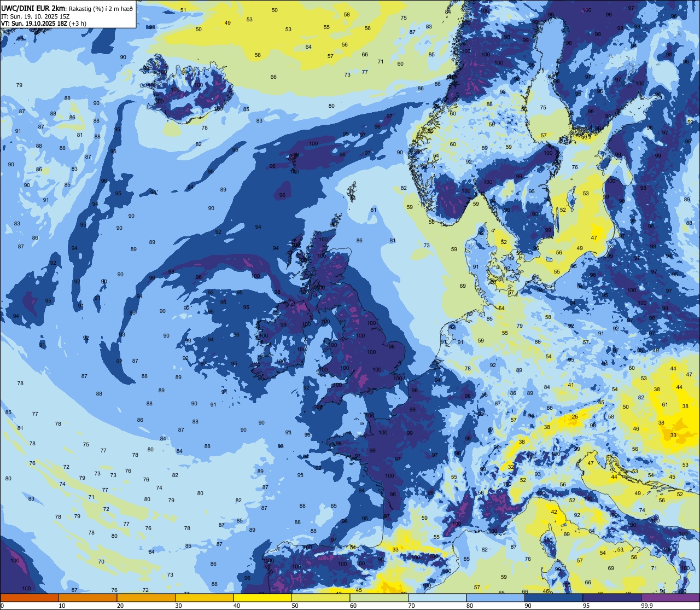Choose the golden 30–40 legend swatch
Screen dimensions: 700x610
[204, 597]
